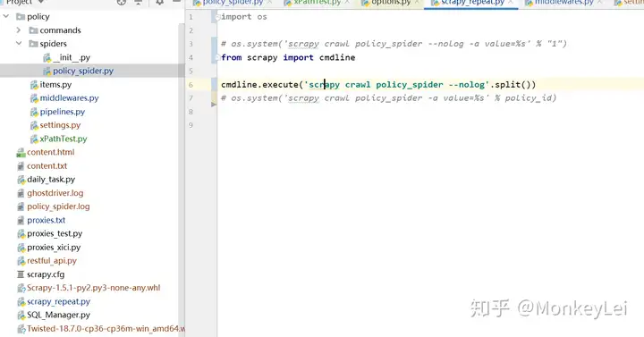Image resolution: width=644 pixels, height=337 pixels.
Task: Click the settings.py Python file icon
Action: coord(34,125)
